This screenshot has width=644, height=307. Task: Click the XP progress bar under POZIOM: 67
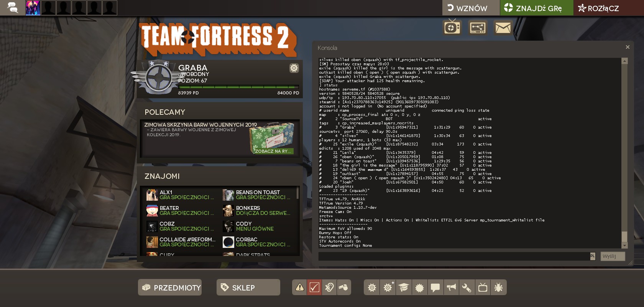[238, 87]
